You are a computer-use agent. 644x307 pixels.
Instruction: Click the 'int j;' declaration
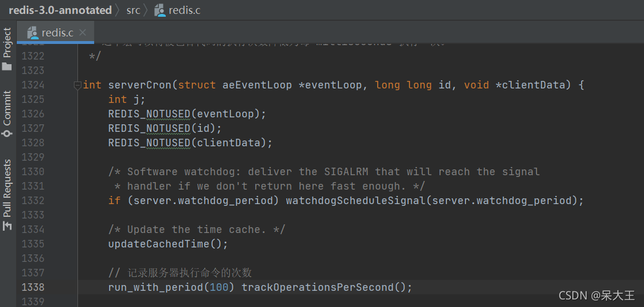[127, 99]
